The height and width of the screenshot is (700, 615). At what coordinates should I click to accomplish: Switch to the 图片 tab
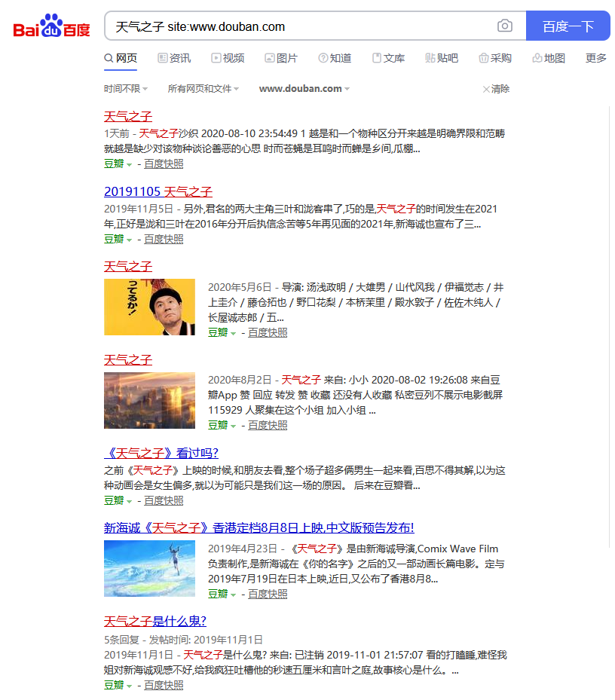click(281, 59)
